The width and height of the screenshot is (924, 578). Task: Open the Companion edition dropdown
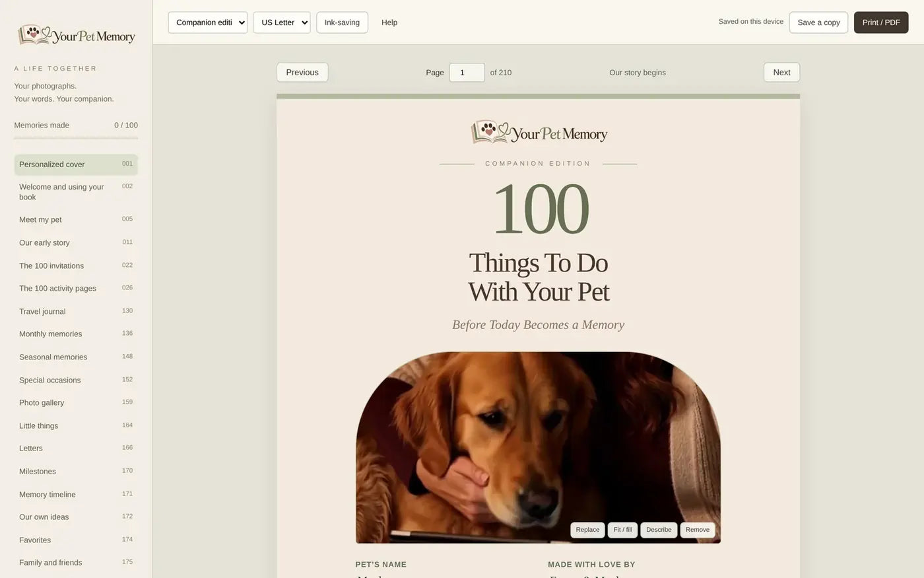[x=208, y=22]
